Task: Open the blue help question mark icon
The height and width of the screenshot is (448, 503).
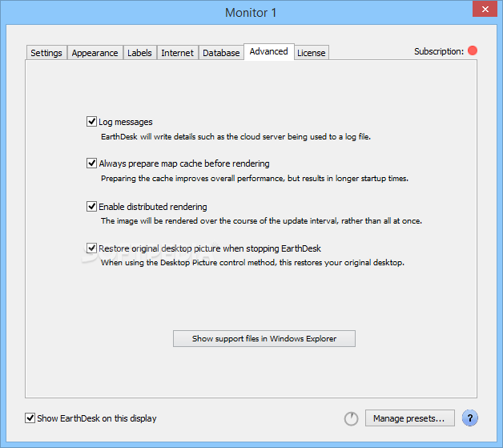Action: pos(470,418)
